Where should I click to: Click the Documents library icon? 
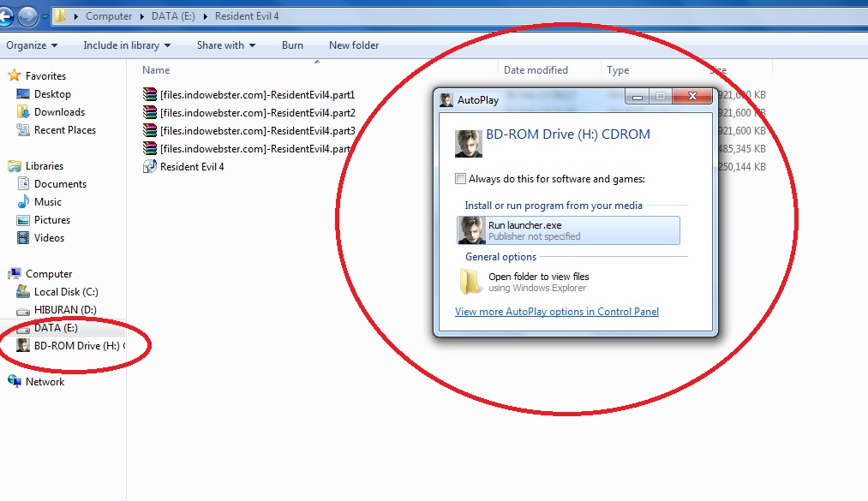point(22,183)
